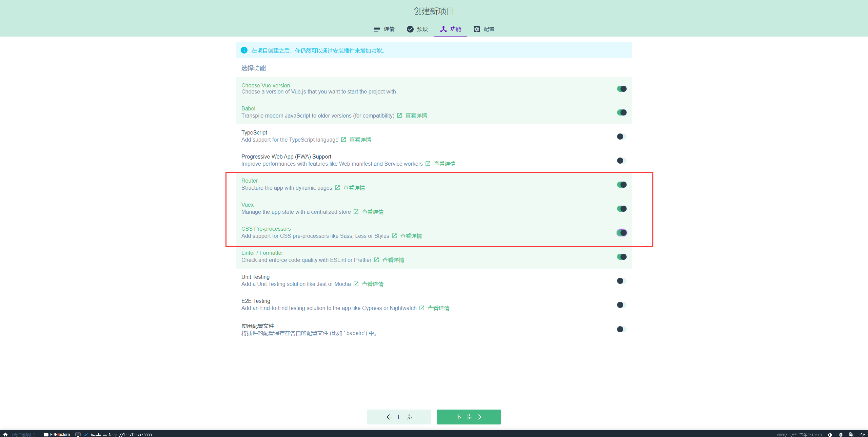
Task: Toggle the 使用配置文件 switch
Action: point(621,329)
